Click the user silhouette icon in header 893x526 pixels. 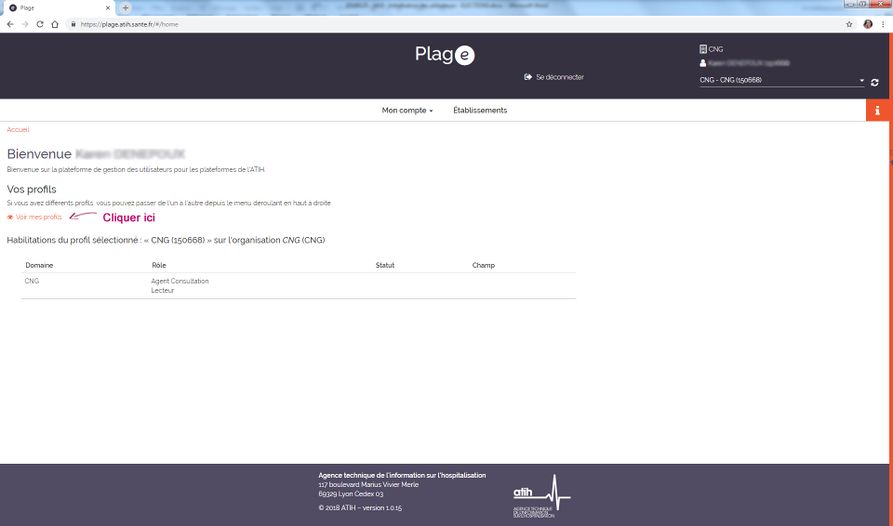click(x=703, y=63)
